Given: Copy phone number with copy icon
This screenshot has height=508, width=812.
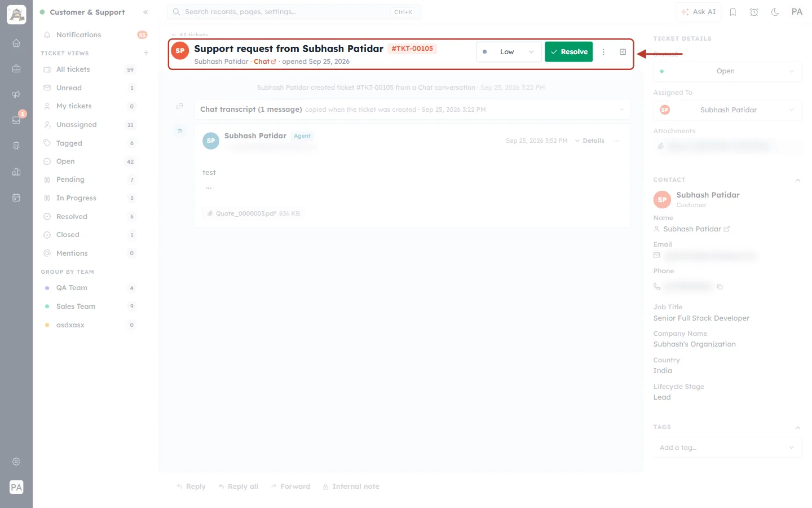Looking at the screenshot, I should [720, 287].
